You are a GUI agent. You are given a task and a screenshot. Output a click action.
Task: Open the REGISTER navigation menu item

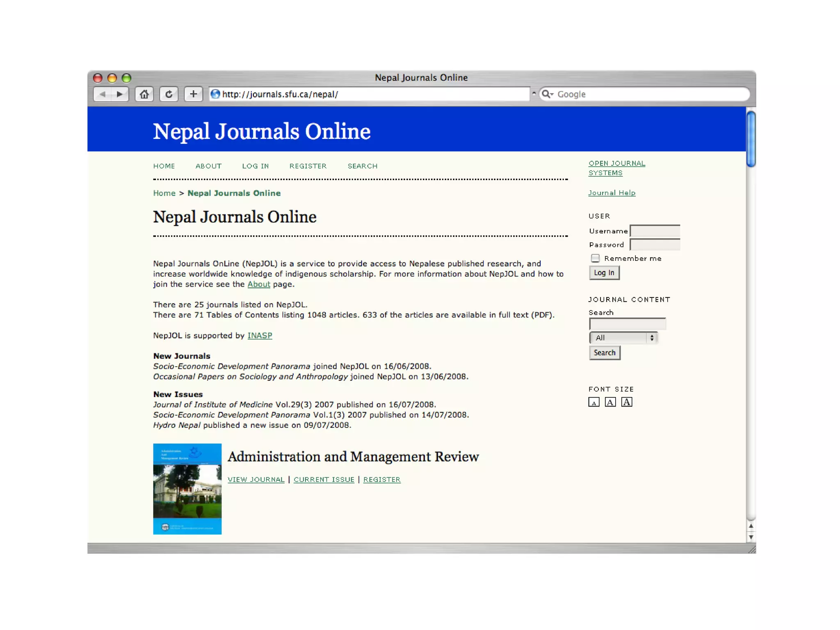click(x=308, y=166)
